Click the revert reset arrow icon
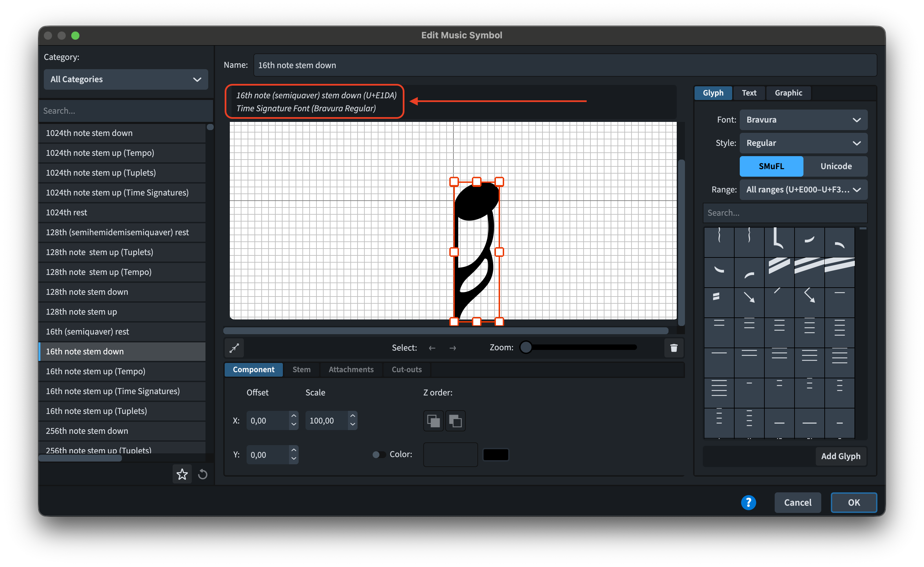This screenshot has width=924, height=567. click(x=202, y=474)
